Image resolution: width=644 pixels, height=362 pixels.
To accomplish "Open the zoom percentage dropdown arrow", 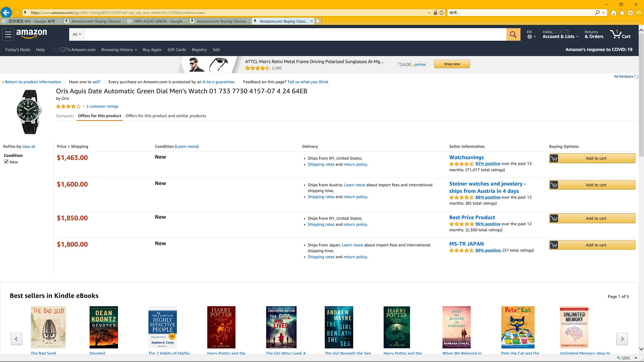I will tap(636, 358).
